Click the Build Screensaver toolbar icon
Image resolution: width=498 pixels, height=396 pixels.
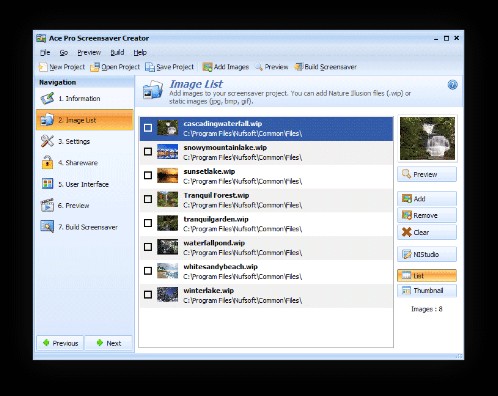298,67
